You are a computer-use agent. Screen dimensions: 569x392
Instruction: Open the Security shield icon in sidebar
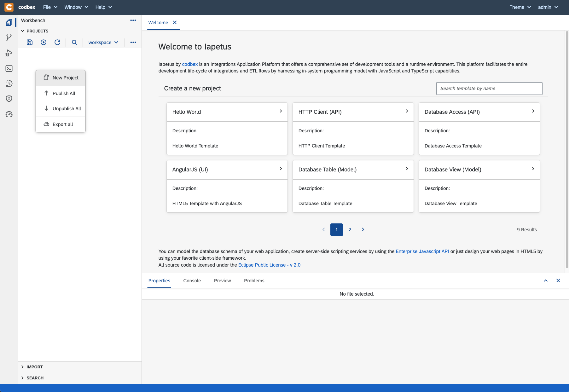pyautogui.click(x=9, y=99)
